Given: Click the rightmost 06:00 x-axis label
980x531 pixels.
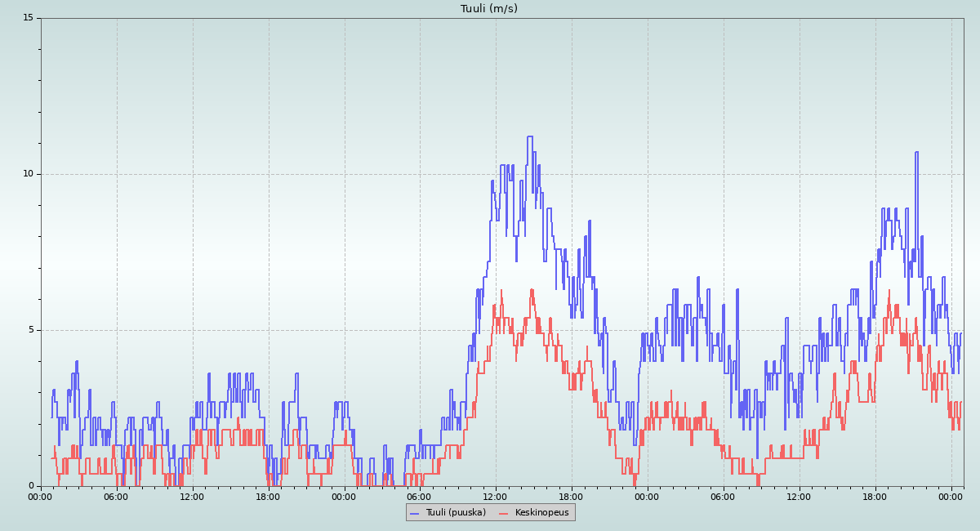Looking at the screenshot, I should tap(724, 496).
